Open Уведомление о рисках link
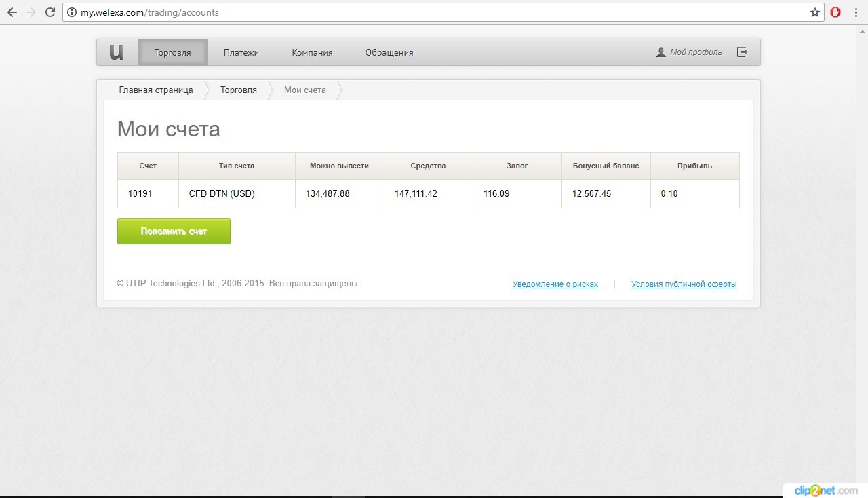This screenshot has width=868, height=498. (x=555, y=284)
